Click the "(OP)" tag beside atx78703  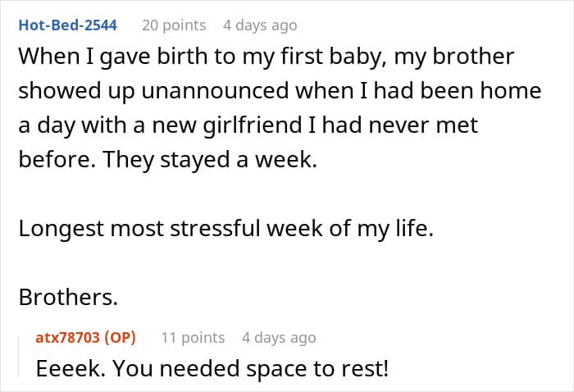(x=120, y=337)
